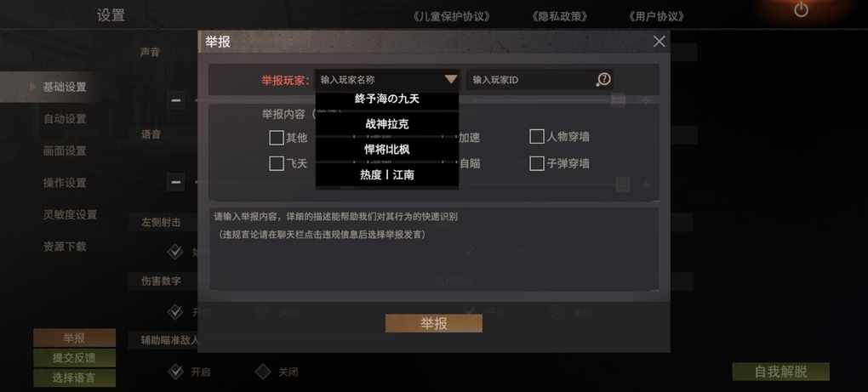Collapse the player name dropdown arrow

click(x=451, y=80)
